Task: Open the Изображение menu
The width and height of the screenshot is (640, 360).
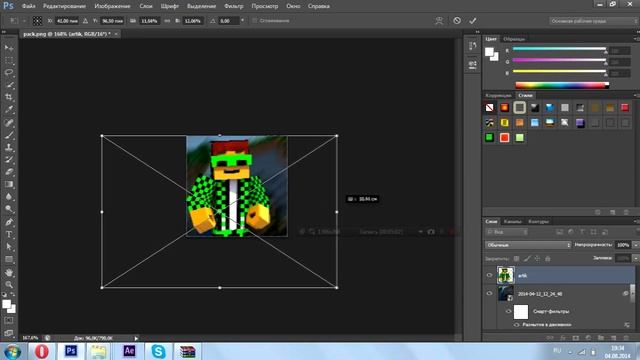Action: click(x=112, y=6)
